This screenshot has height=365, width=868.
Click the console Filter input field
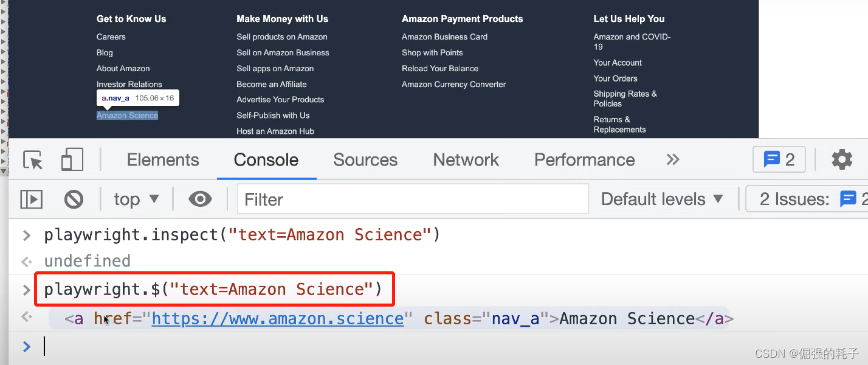click(x=413, y=199)
